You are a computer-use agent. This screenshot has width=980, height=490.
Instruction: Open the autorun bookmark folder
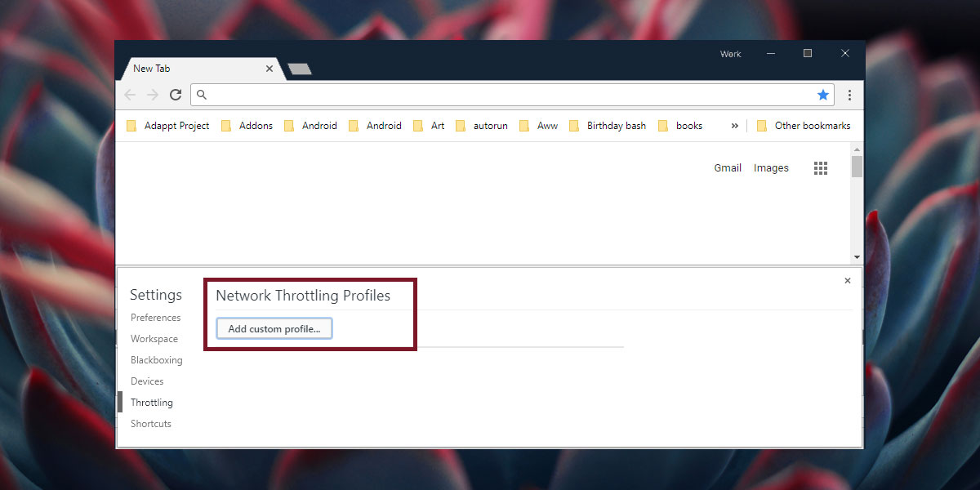coord(481,126)
